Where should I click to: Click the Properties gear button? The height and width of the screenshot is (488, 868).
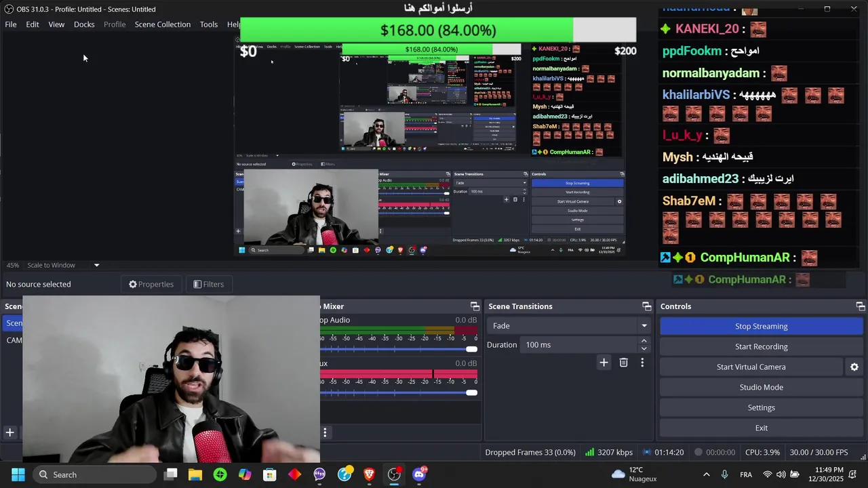tap(151, 284)
